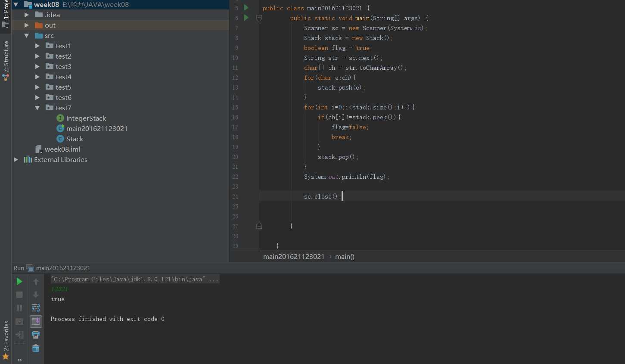Click the project path E:\...\week08 text
The image size is (625, 364).
tap(96, 4)
